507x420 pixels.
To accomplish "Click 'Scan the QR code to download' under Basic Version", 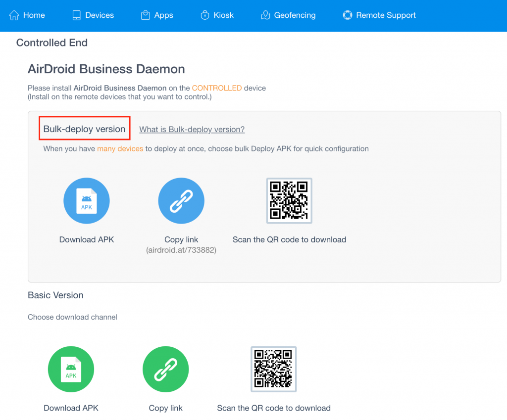I will tap(274, 408).
